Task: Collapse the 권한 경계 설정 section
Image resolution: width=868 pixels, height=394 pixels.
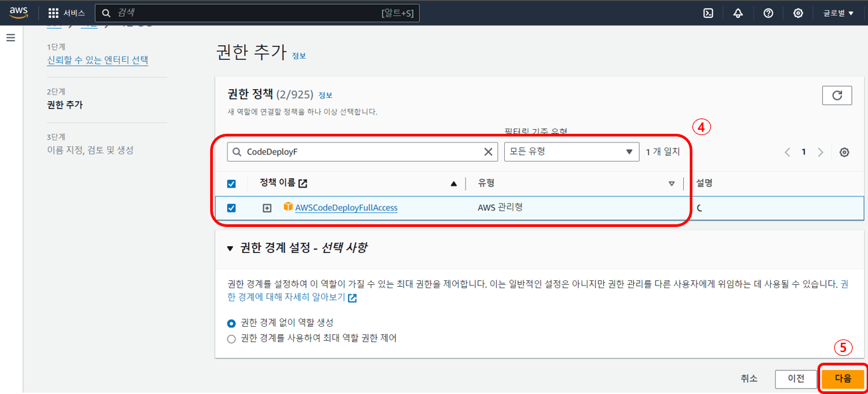Action: 230,248
